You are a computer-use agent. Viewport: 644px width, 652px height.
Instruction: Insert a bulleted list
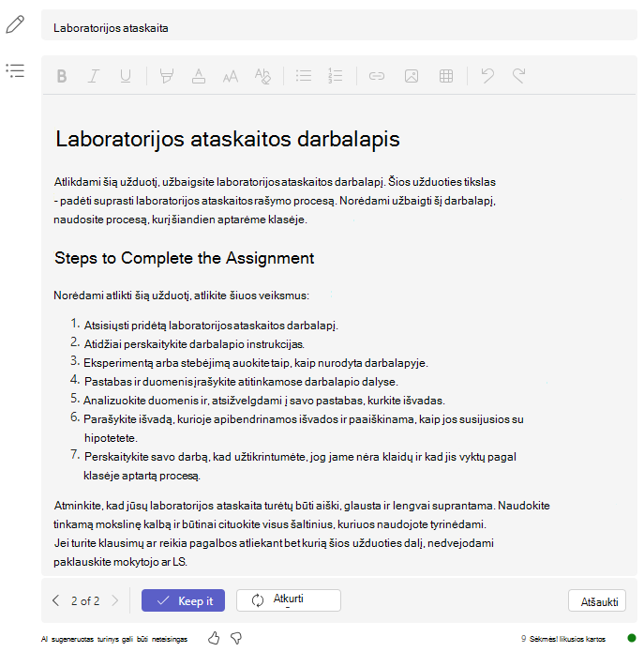304,76
